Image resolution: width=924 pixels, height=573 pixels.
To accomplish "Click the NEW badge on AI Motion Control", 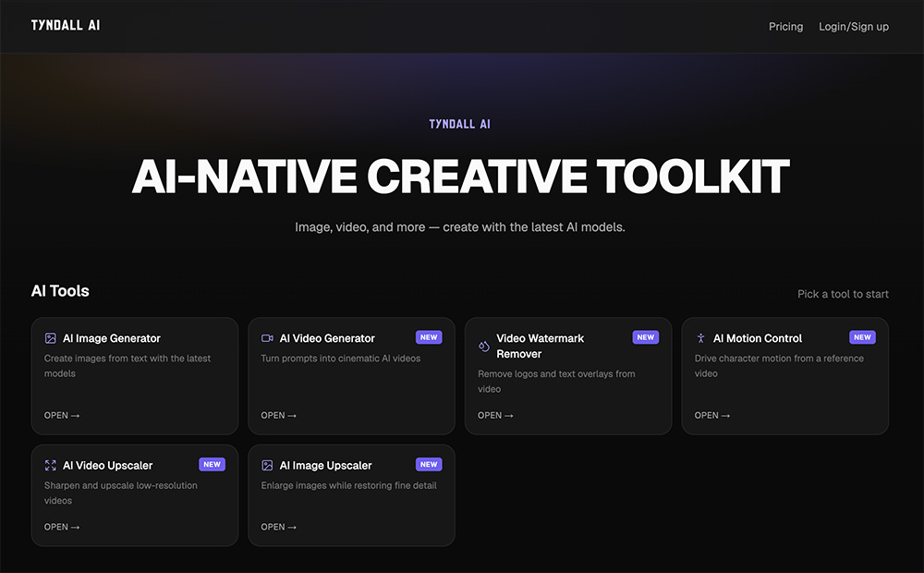I will pos(863,337).
